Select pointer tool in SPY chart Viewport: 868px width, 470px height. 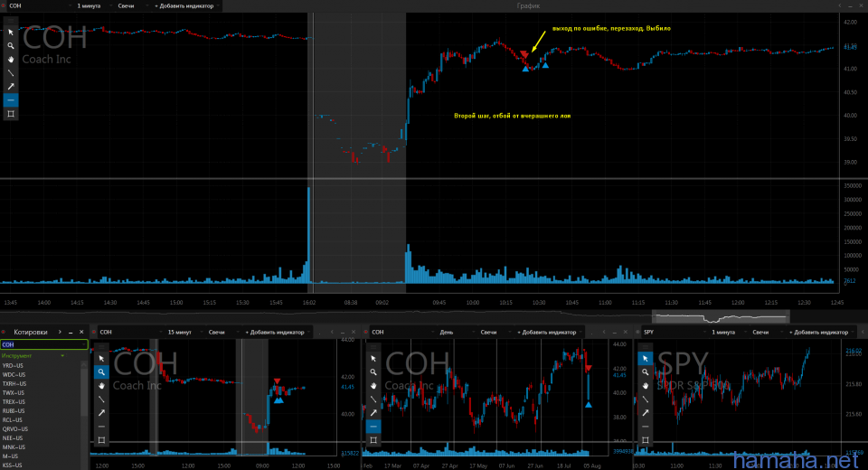coord(645,359)
